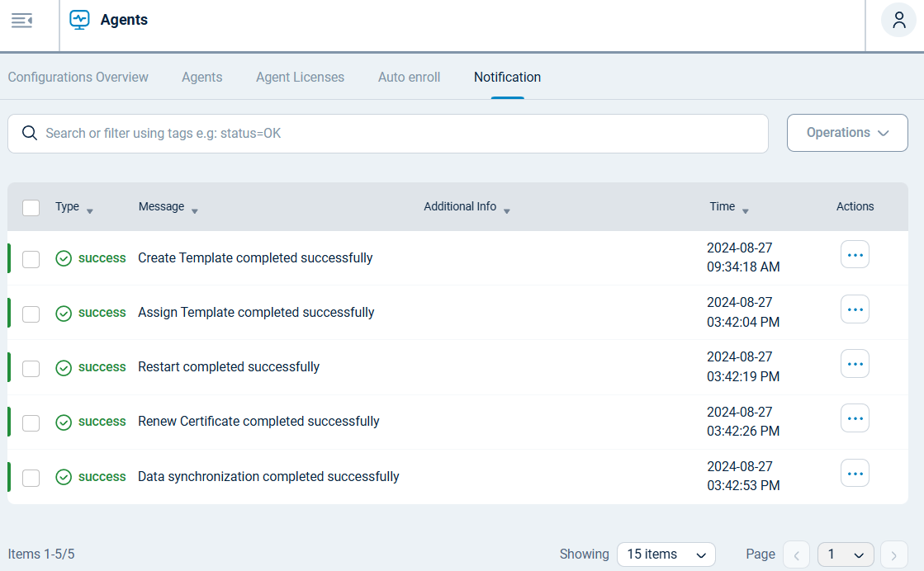The height and width of the screenshot is (571, 924).
Task: Open actions menu for Renew Certificate notification
Action: point(855,418)
